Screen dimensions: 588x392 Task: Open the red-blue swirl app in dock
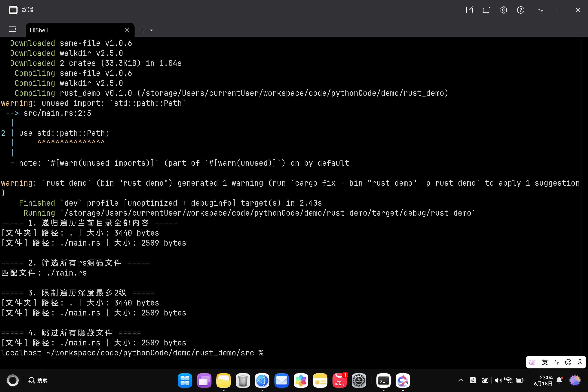click(403, 381)
